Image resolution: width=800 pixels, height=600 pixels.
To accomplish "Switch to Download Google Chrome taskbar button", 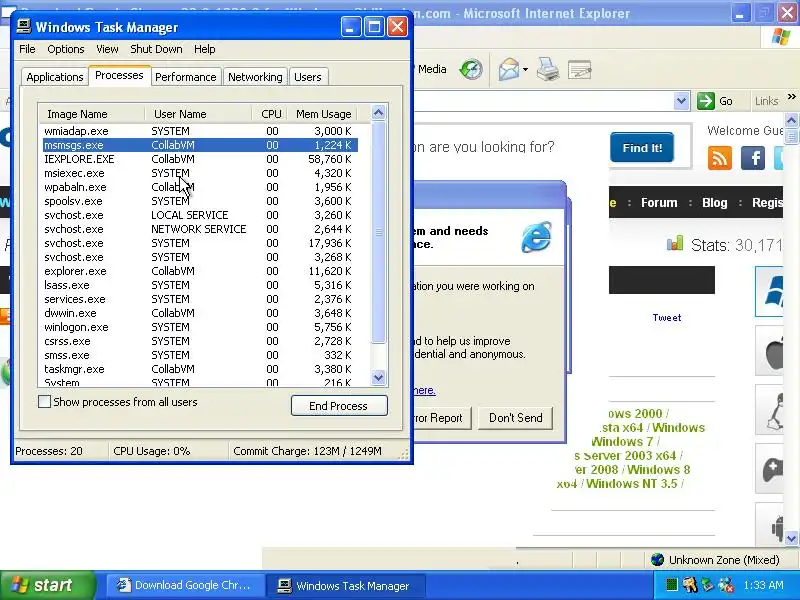I will point(186,585).
